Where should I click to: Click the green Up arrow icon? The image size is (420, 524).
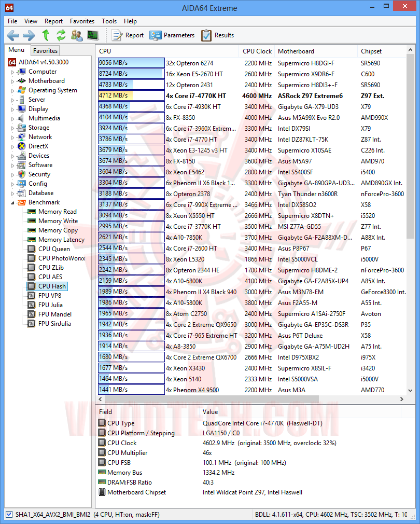[x=46, y=35]
